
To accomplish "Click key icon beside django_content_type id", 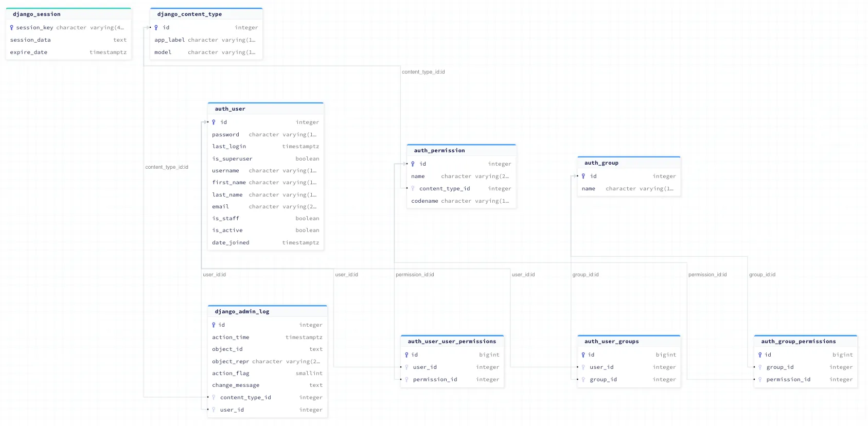I will pos(156,28).
